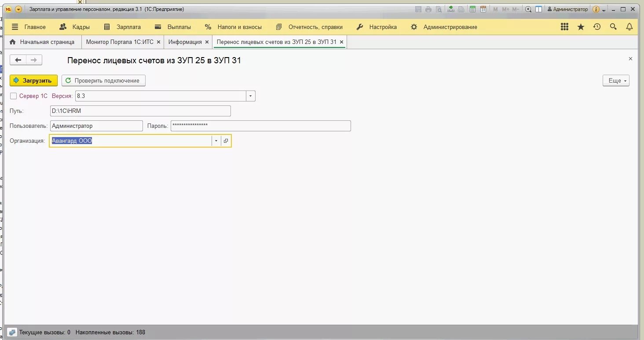Viewport: 644px width, 340px height.
Task: Click the hamburger sections menu icon
Action: 15,27
